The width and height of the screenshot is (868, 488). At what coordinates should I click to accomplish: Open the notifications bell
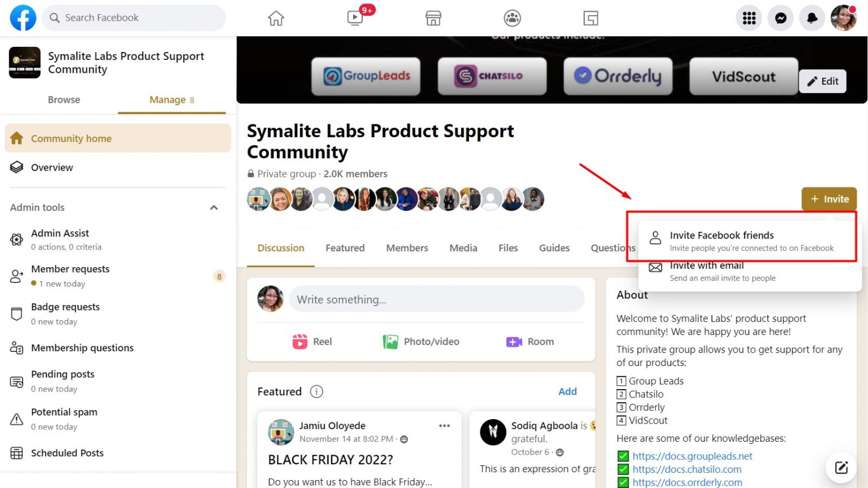[x=812, y=18]
